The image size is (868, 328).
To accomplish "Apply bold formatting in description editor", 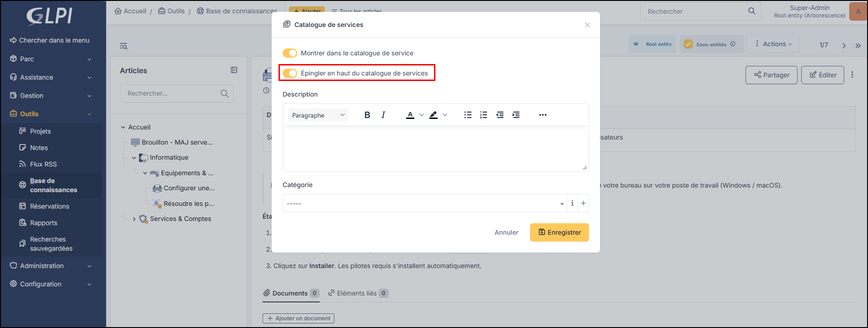I will 367,115.
